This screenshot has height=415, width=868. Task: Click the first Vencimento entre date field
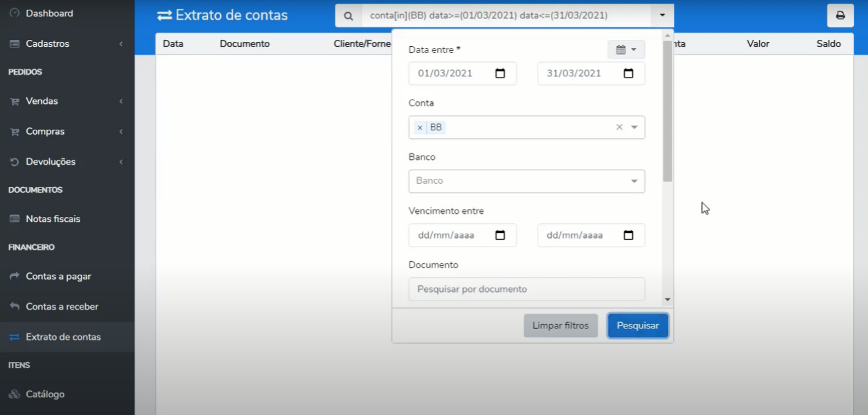pos(463,235)
